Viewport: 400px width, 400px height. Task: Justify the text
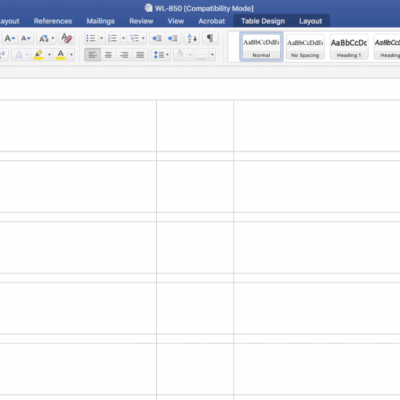pos(140,55)
